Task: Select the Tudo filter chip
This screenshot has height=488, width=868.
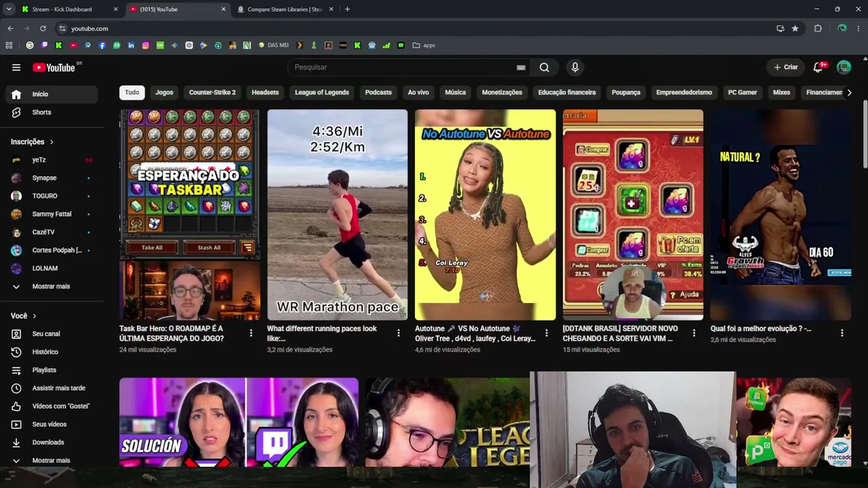Action: point(132,92)
